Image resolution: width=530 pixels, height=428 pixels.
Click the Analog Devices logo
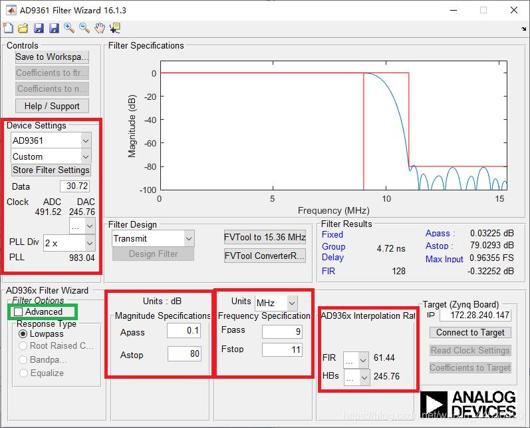pos(468,404)
